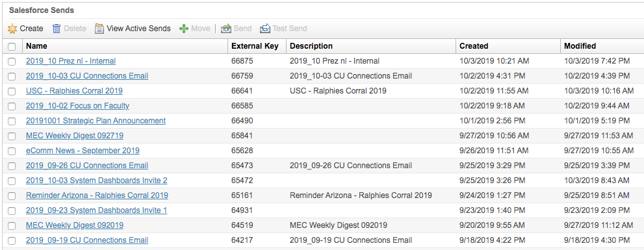
Task: Open the 2019_10-03 CU Connections Email link
Action: [x=87, y=76]
